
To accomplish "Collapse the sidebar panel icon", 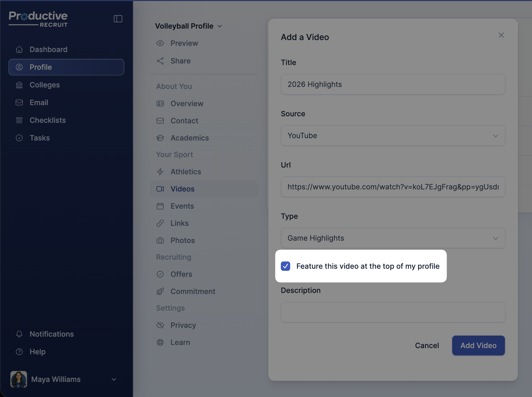I will 118,19.
